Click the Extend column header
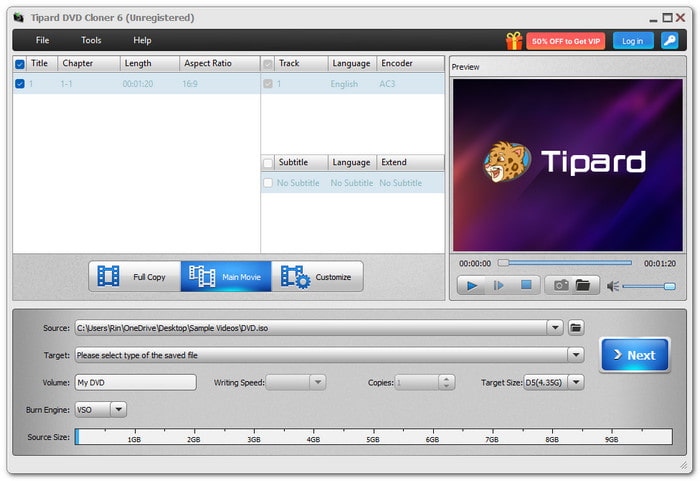This screenshot has height=481, width=700. (x=410, y=163)
